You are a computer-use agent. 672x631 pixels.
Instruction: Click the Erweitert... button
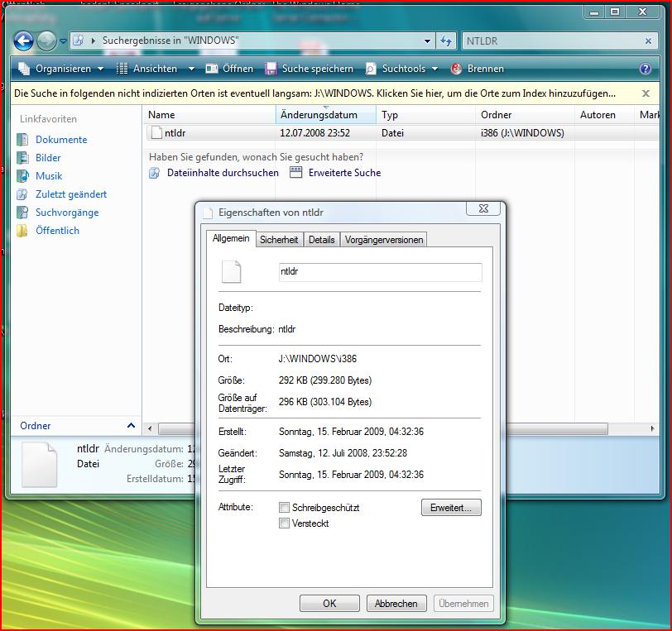451,508
